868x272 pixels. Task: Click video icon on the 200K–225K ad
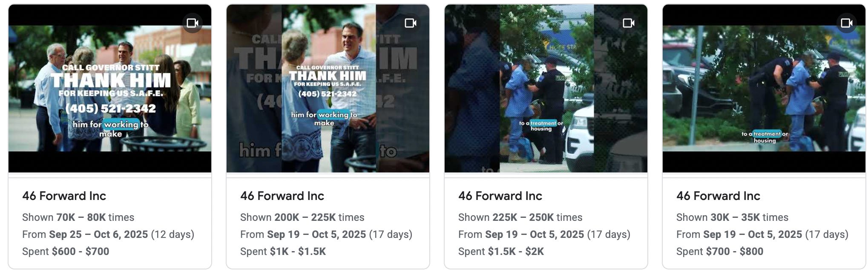[411, 23]
